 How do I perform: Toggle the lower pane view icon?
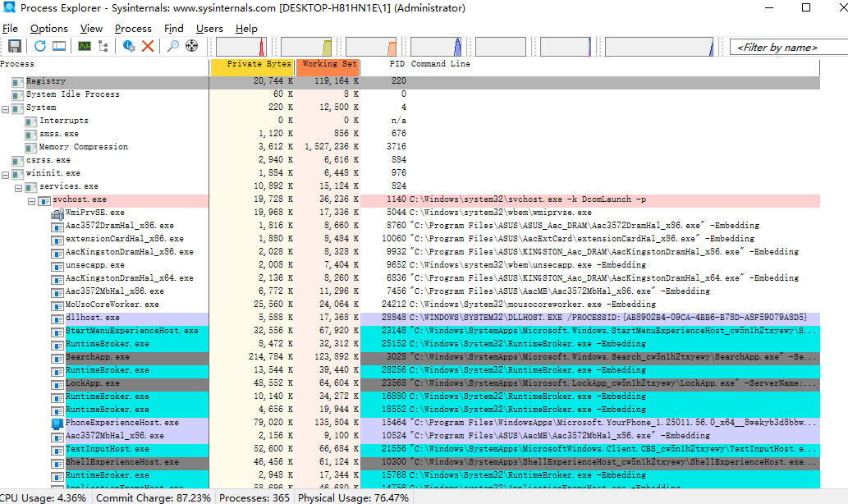coord(59,46)
